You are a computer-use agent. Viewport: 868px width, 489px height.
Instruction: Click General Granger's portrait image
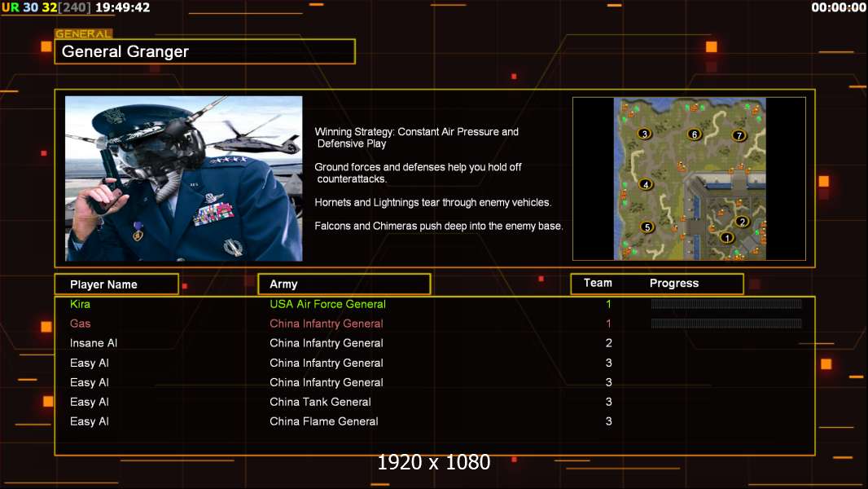point(184,178)
